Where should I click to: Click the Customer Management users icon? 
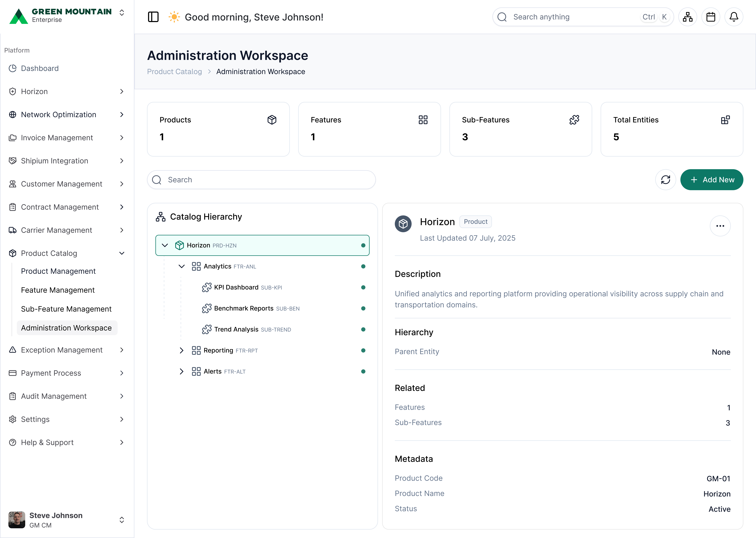13,184
